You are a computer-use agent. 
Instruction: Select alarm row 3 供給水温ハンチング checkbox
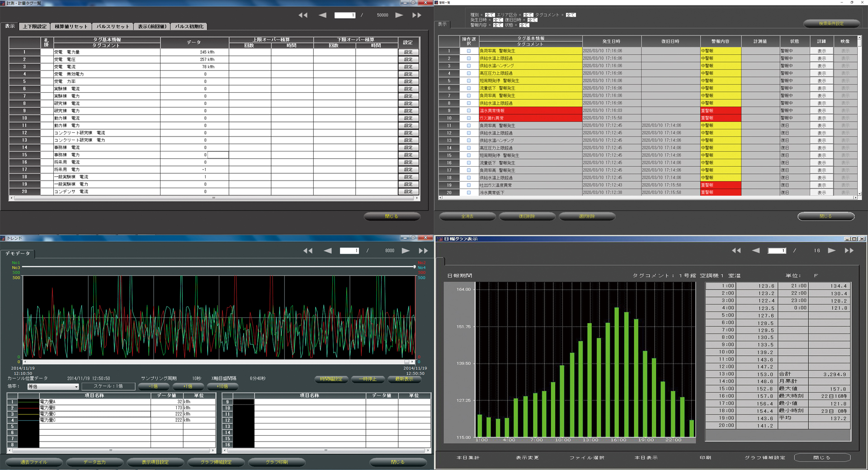(469, 66)
